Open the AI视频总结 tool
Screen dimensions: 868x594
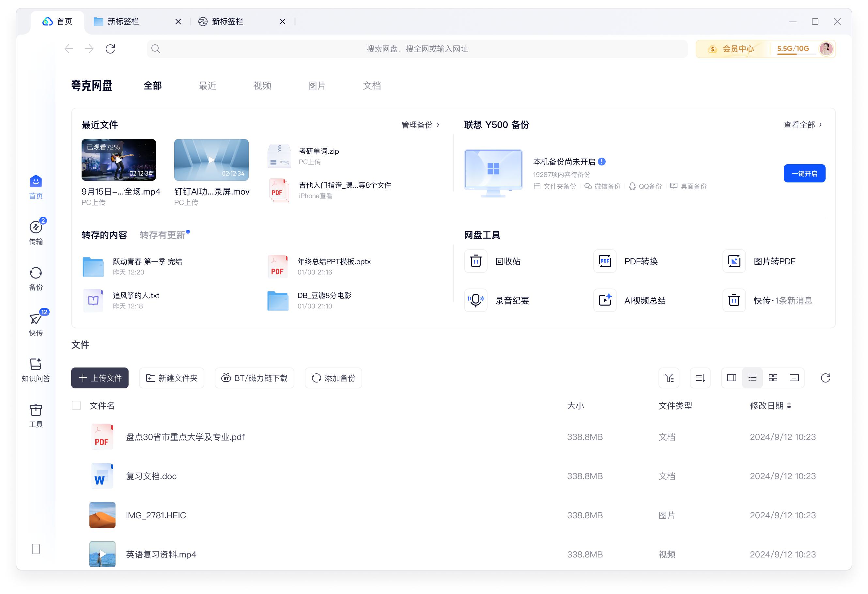click(630, 300)
